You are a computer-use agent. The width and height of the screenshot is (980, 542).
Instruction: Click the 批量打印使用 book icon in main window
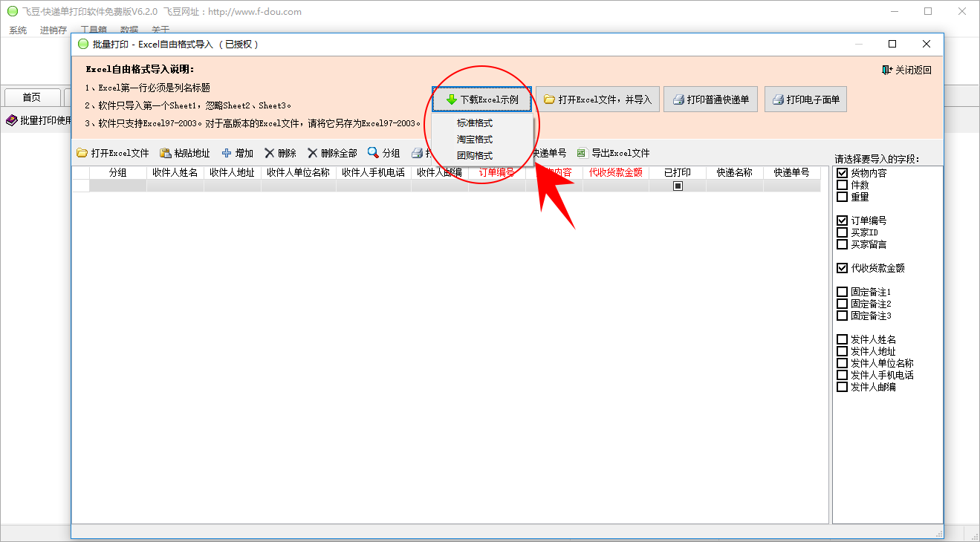12,120
